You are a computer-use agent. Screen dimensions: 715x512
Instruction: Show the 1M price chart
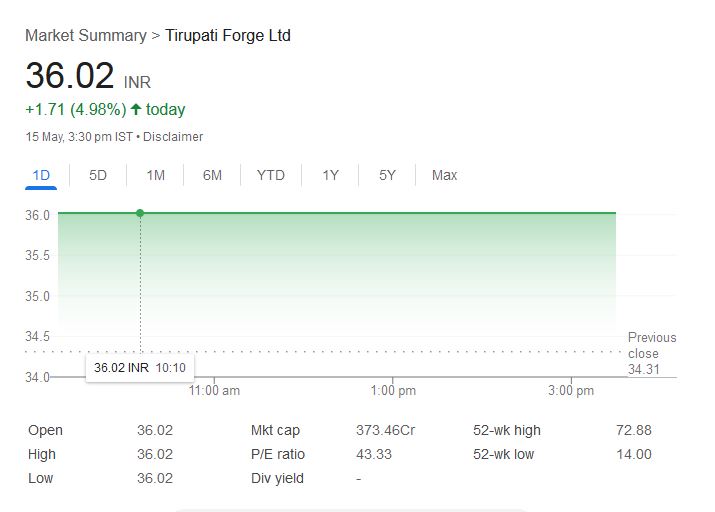(x=155, y=176)
